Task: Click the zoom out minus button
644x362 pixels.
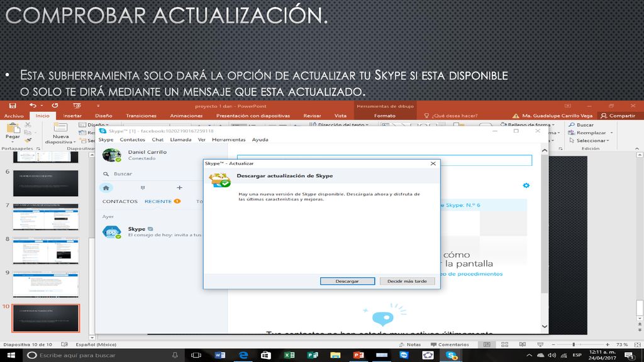Action: pos(553,344)
